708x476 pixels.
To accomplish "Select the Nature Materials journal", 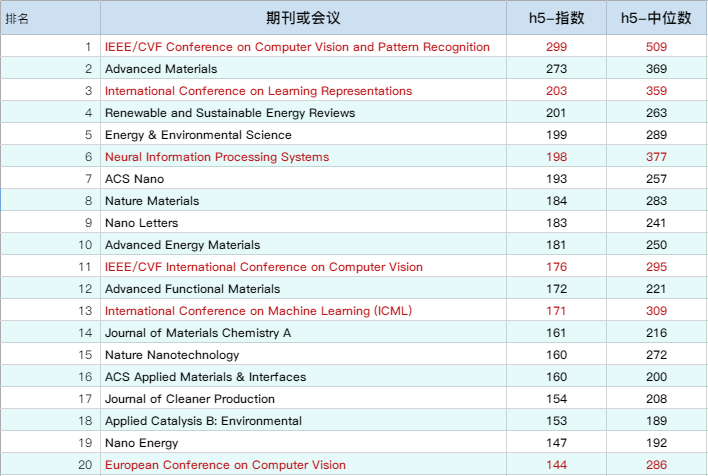I will pyautogui.click(x=152, y=201).
